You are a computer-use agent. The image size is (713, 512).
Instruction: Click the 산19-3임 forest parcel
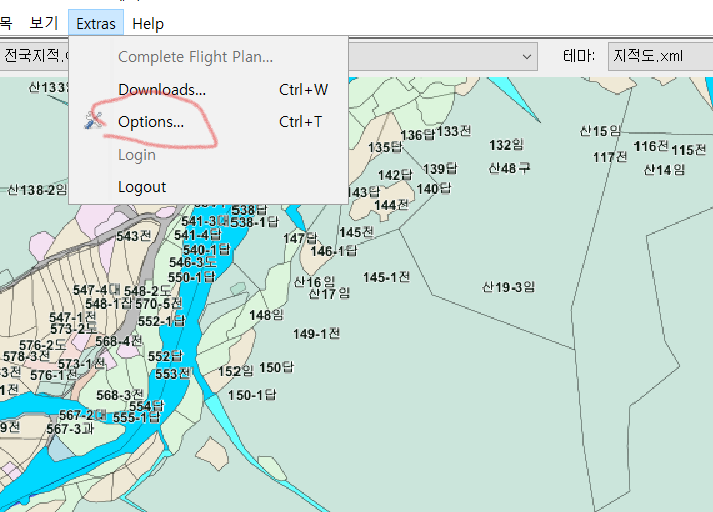[x=508, y=287]
